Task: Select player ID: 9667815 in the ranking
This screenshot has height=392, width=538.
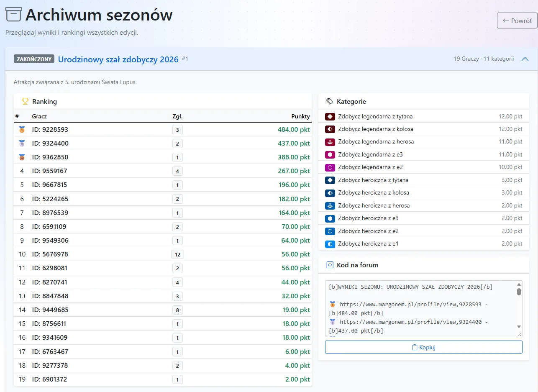Action: pos(50,185)
